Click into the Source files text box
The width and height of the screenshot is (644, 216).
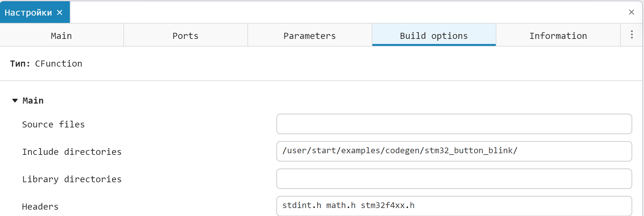(454, 124)
